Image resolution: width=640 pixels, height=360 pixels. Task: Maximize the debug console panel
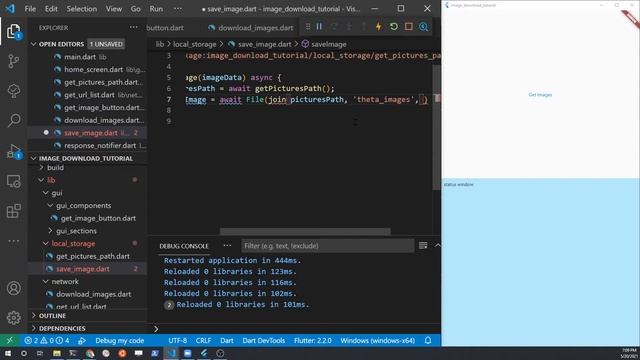437,245
